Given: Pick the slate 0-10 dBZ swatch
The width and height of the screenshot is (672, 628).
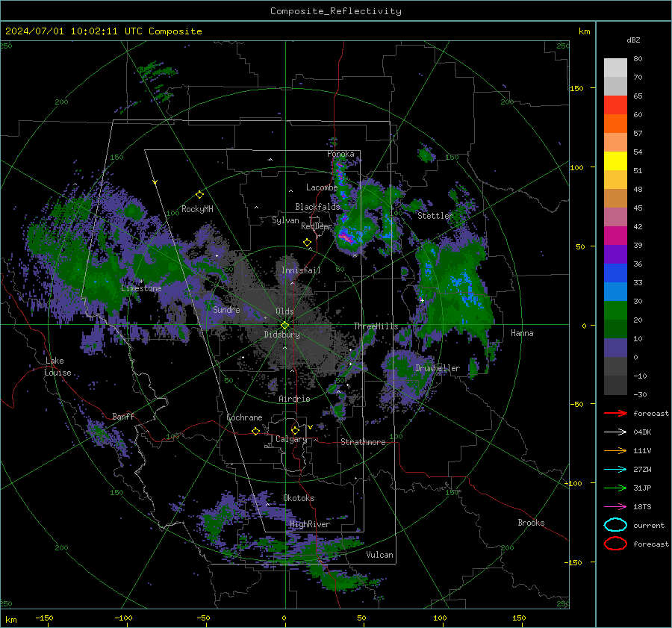Looking at the screenshot, I should point(615,348).
